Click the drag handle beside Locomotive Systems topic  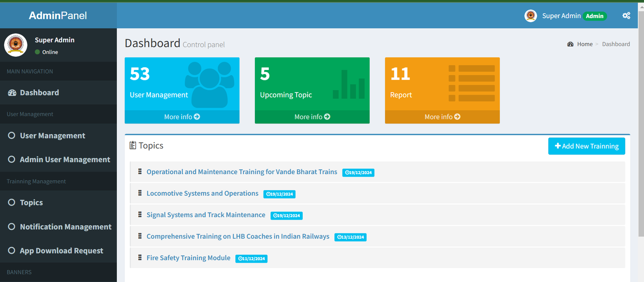coord(140,193)
